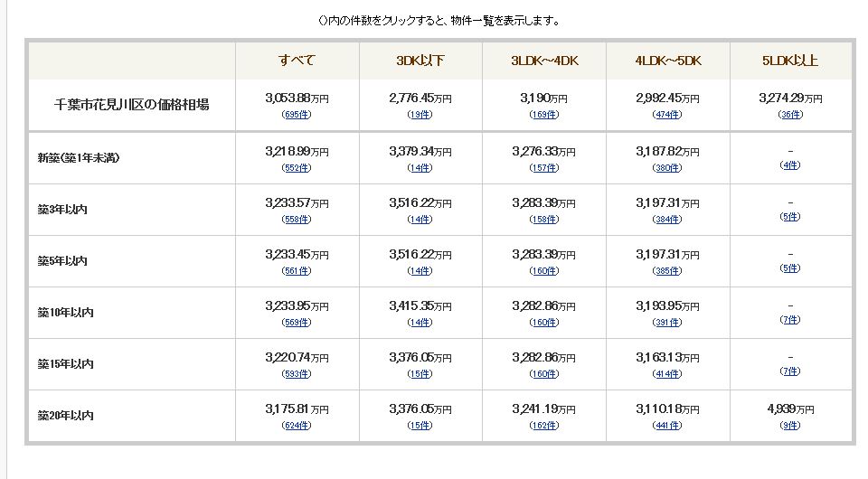Show 569件 listings within 築10年以内
The image size is (868, 479).
(x=297, y=322)
